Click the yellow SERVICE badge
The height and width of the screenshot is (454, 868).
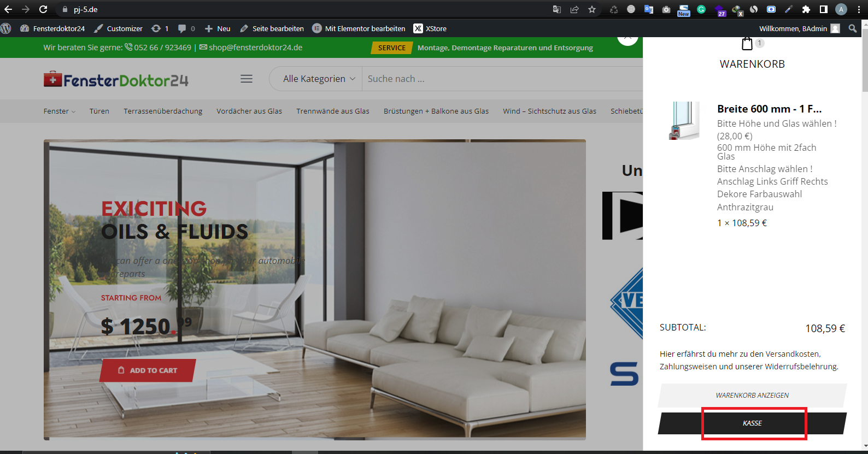coord(392,48)
